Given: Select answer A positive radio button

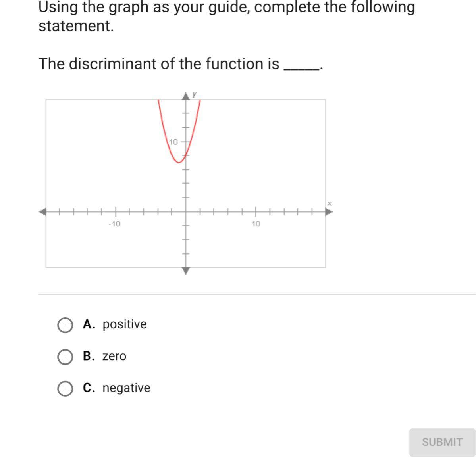Looking at the screenshot, I should coord(65,325).
